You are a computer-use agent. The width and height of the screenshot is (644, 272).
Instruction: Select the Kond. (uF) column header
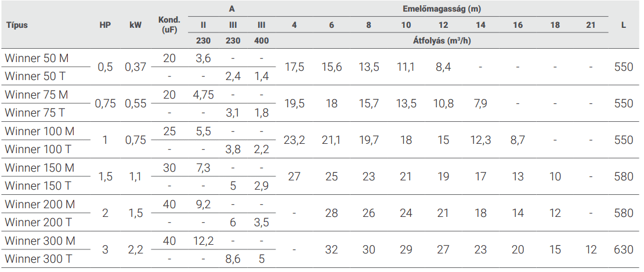(x=169, y=26)
